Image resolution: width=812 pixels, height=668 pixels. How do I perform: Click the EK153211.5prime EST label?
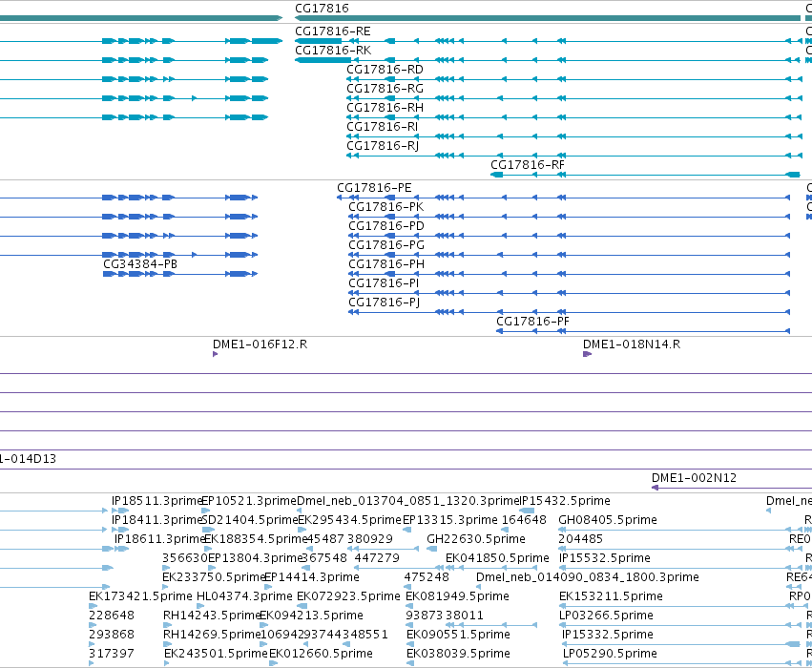611,596
